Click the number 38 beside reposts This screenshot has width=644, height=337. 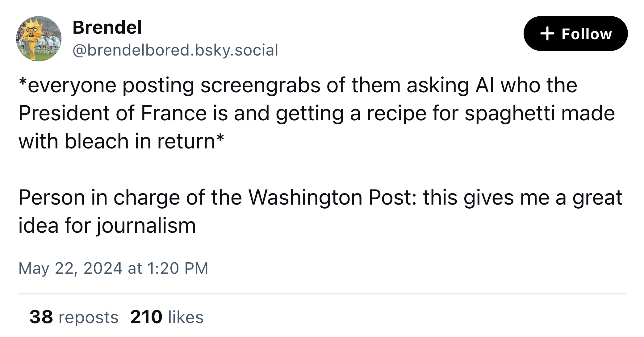[41, 317]
